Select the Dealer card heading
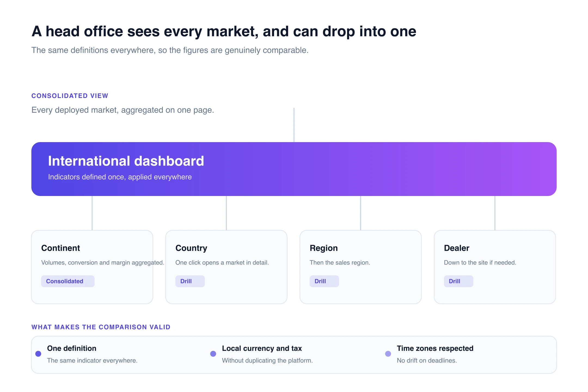Viewport: 588px width, 392px height. pos(457,248)
